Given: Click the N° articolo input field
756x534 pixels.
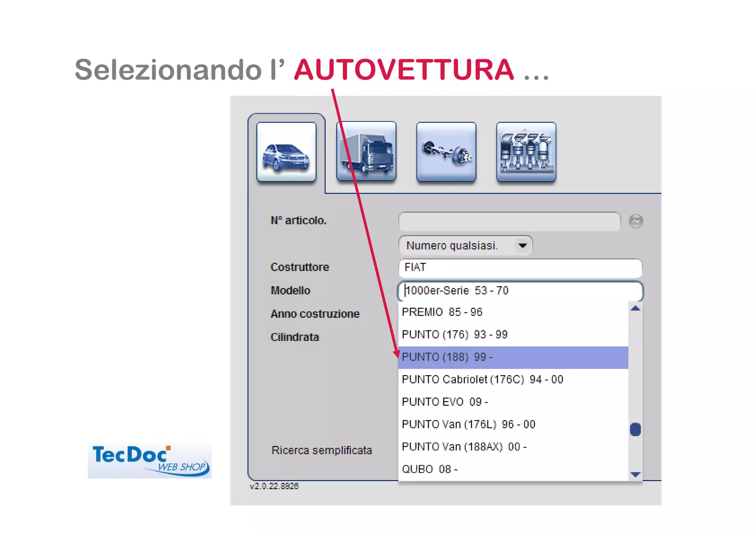Looking at the screenshot, I should pos(509,221).
